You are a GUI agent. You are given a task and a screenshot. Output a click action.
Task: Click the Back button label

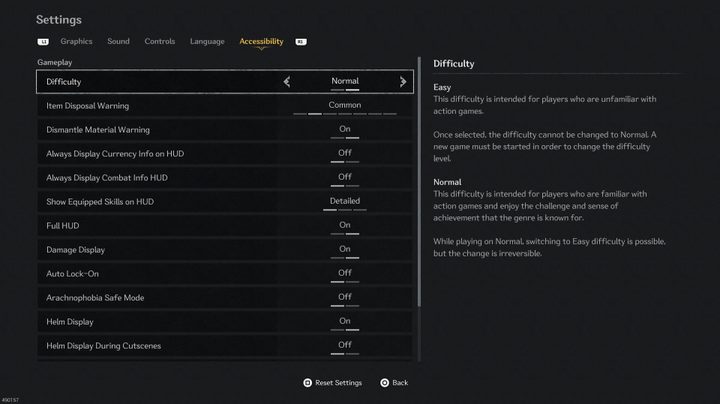(x=400, y=383)
